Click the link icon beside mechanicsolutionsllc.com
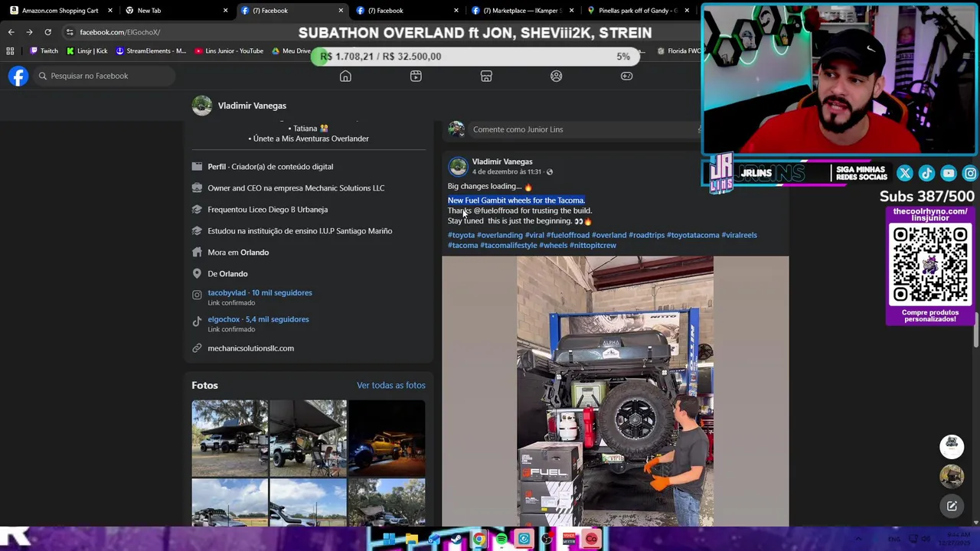 197,348
